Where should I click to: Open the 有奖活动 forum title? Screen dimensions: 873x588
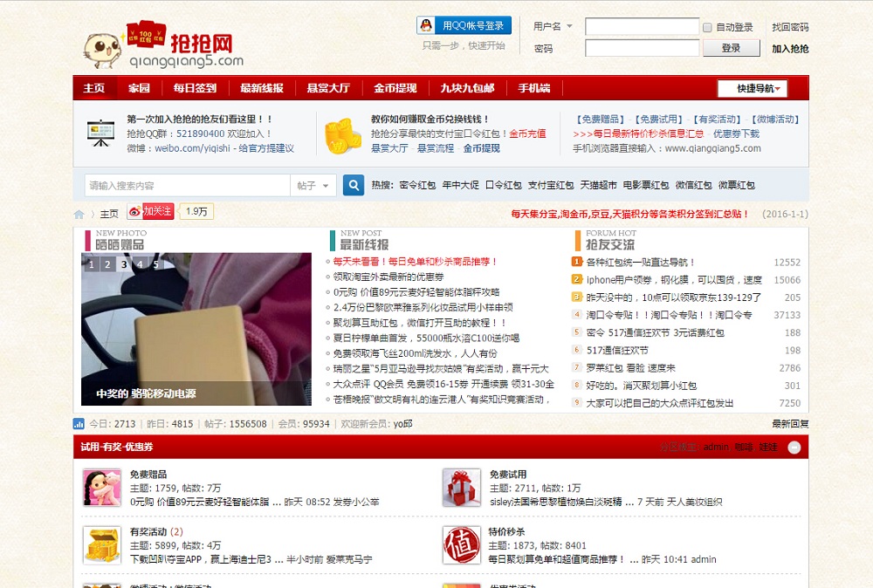148,532
